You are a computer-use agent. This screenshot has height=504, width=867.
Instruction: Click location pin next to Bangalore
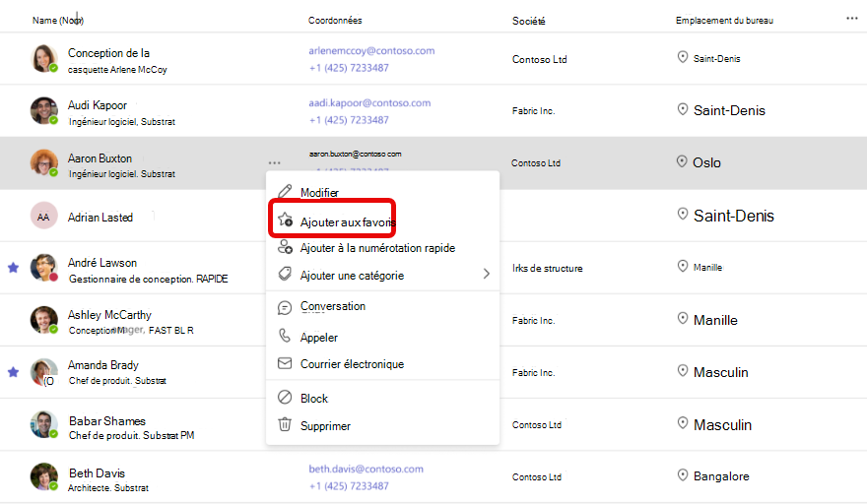click(683, 474)
